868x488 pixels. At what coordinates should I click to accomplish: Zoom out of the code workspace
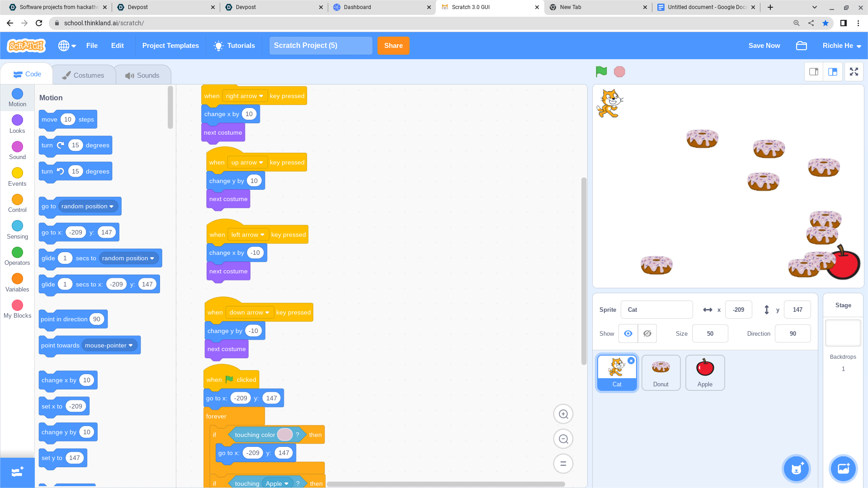pos(563,439)
